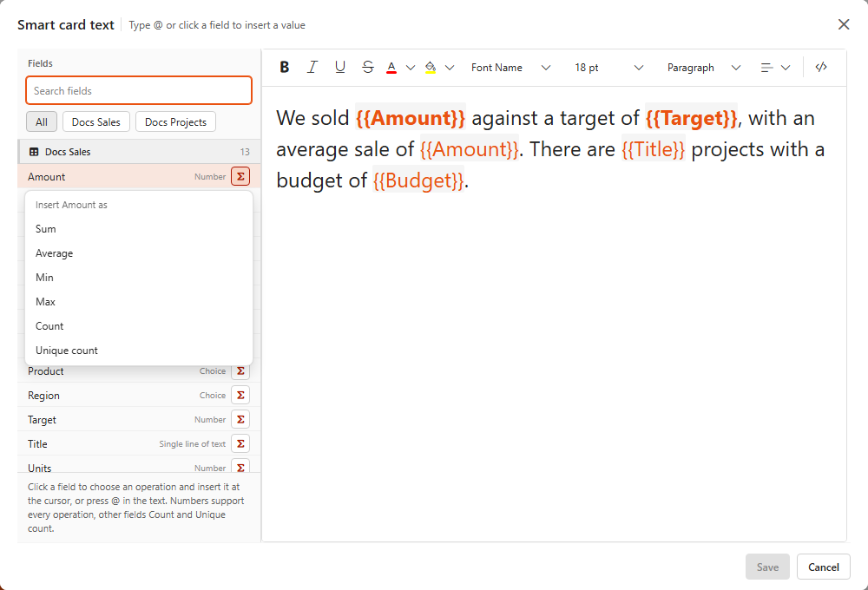Open the 18 pt font size dropdown
The height and width of the screenshot is (590, 868).
click(x=608, y=68)
